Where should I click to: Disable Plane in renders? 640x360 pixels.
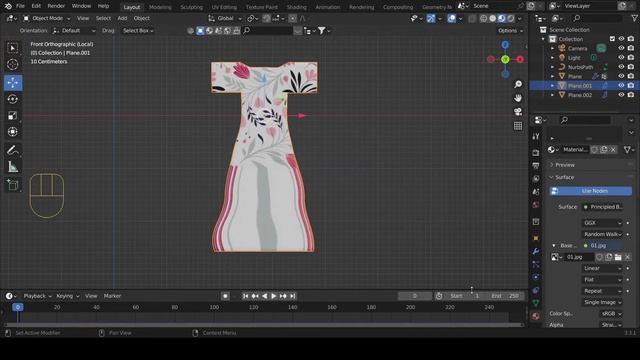tap(631, 76)
